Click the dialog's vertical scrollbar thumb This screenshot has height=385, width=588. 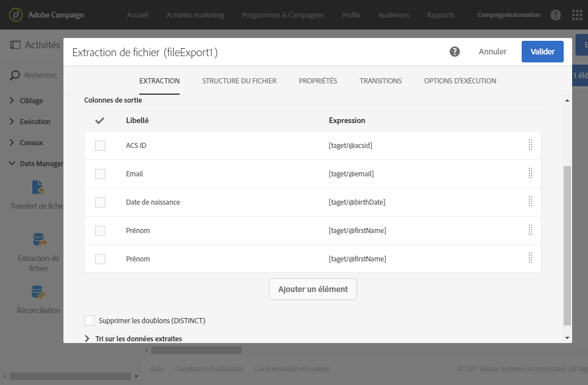[567, 244]
